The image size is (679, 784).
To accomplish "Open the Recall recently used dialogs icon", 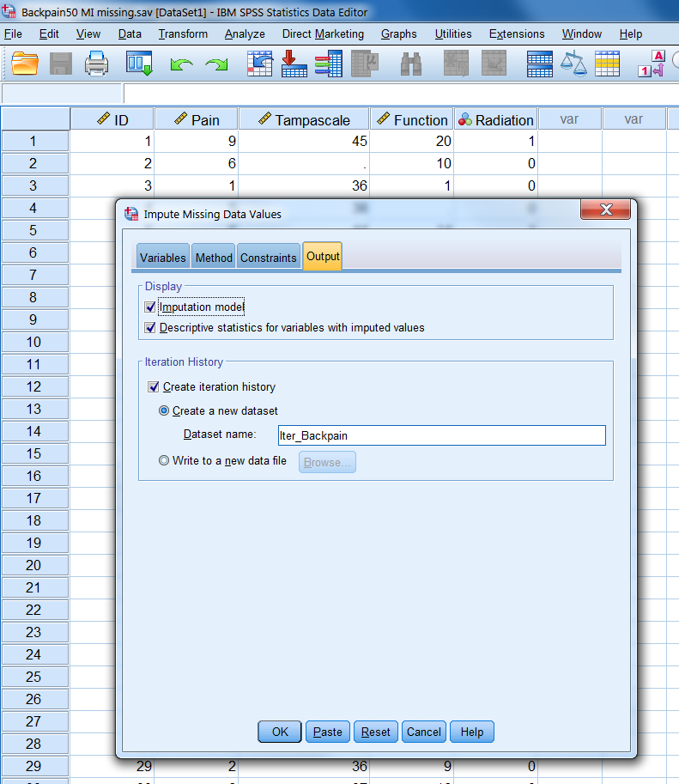I will pos(139,64).
